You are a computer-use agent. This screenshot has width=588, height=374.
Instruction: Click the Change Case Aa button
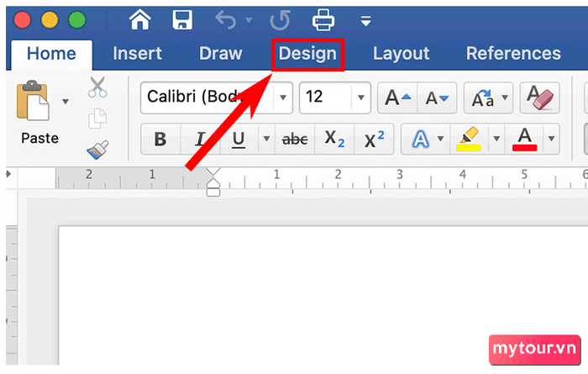pos(482,98)
